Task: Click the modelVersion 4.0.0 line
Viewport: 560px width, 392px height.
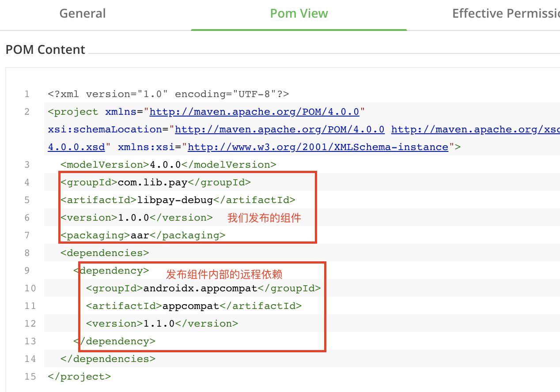Action: click(x=168, y=165)
